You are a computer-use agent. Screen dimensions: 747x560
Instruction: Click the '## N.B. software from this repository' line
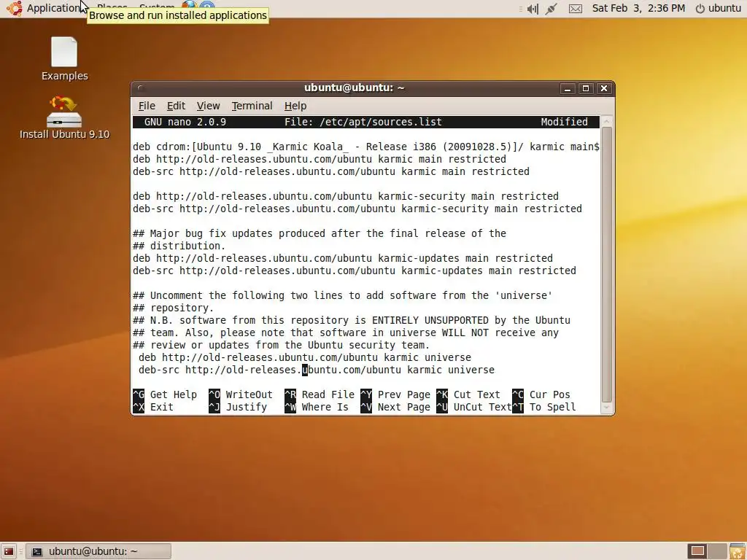coord(352,320)
